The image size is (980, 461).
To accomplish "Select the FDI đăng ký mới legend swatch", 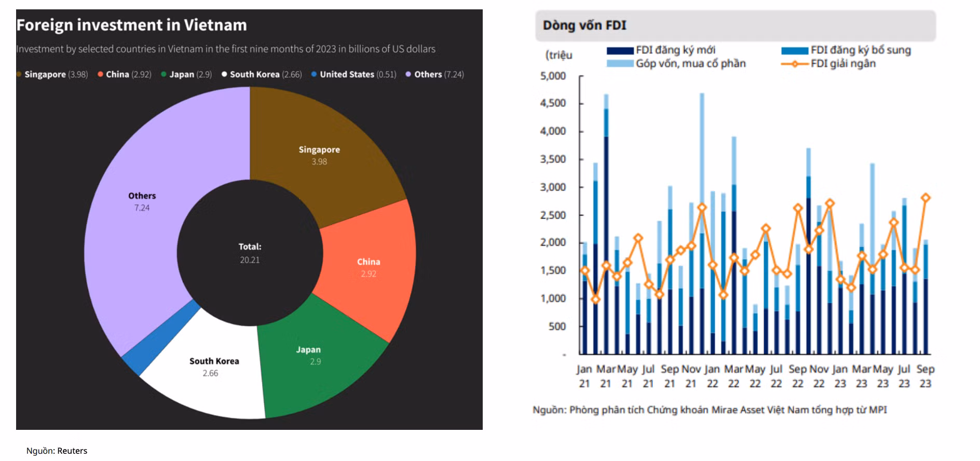I will 620,51.
